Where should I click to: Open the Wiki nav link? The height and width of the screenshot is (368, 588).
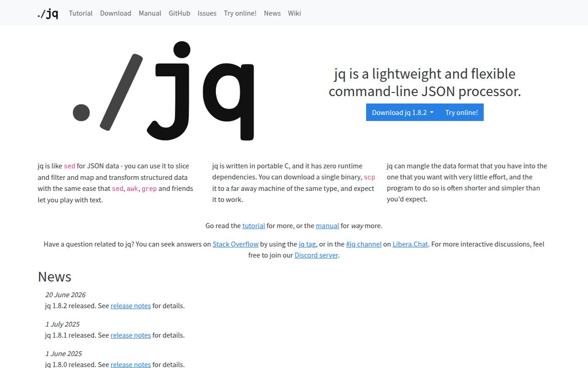tap(294, 13)
